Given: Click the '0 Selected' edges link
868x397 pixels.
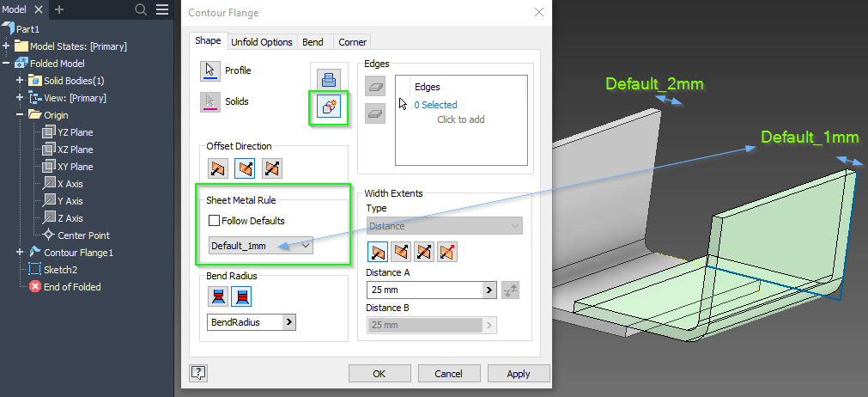Looking at the screenshot, I should [435, 105].
